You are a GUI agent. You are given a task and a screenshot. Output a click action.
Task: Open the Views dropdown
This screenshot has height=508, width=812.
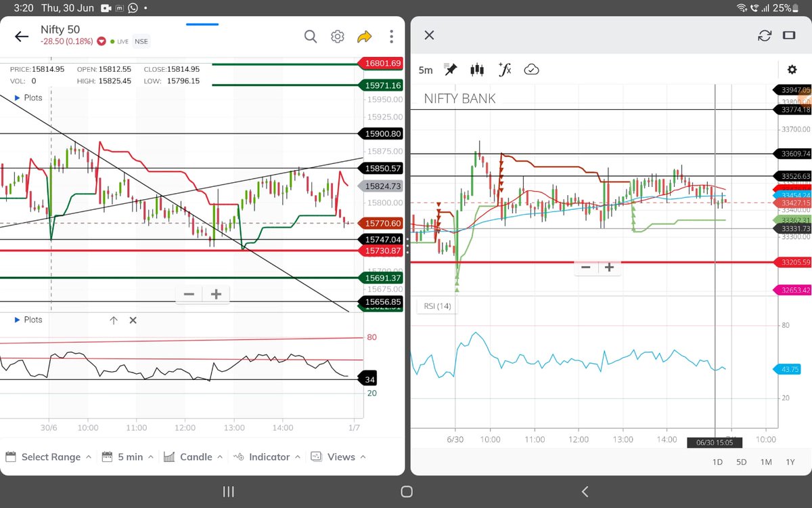coord(338,457)
